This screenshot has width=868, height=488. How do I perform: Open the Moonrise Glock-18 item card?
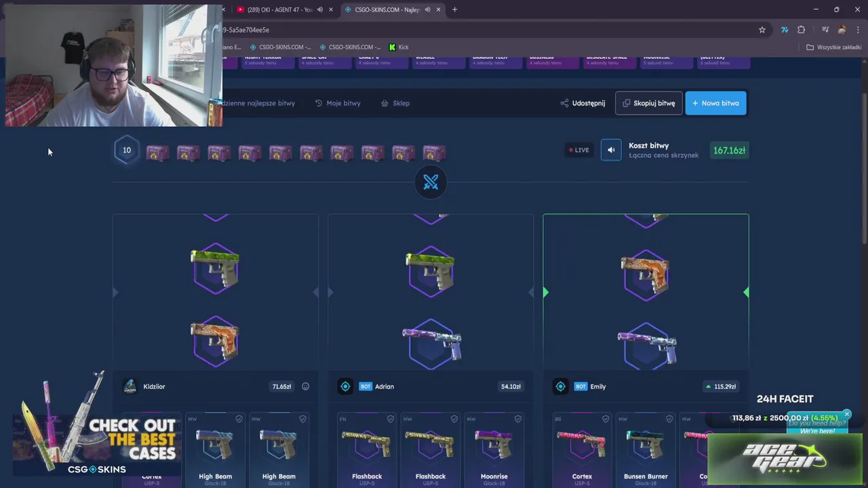[x=494, y=450]
